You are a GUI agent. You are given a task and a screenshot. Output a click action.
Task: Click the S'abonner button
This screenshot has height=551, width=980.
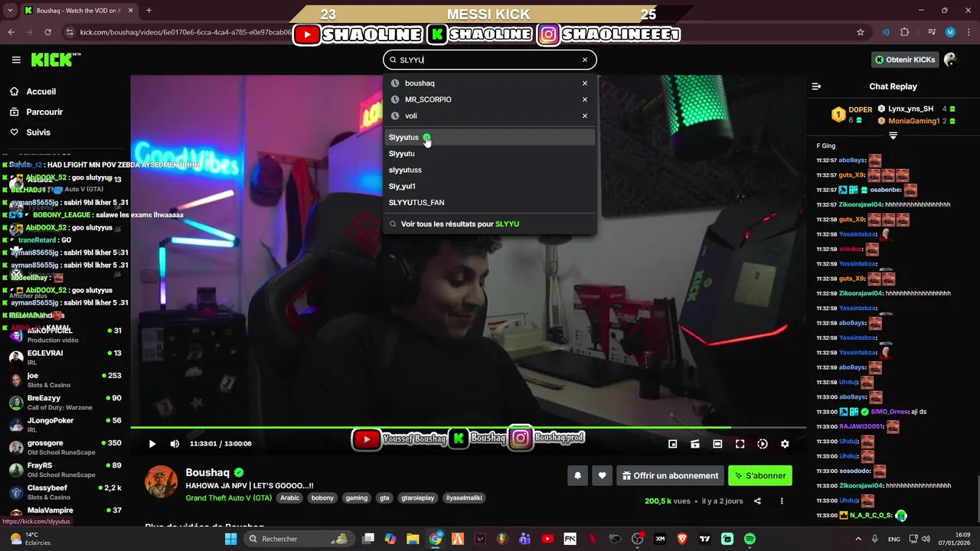[x=760, y=475]
